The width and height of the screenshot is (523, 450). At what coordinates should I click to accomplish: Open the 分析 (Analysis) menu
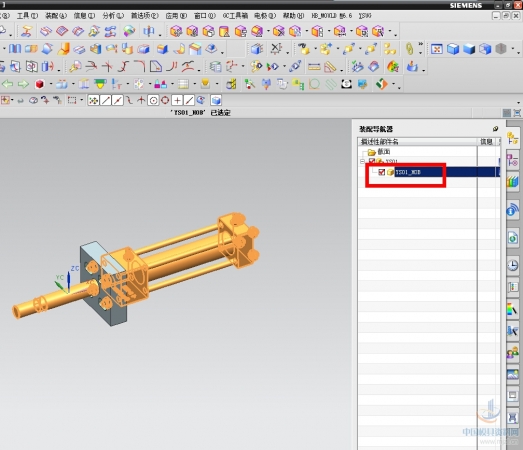point(113,16)
